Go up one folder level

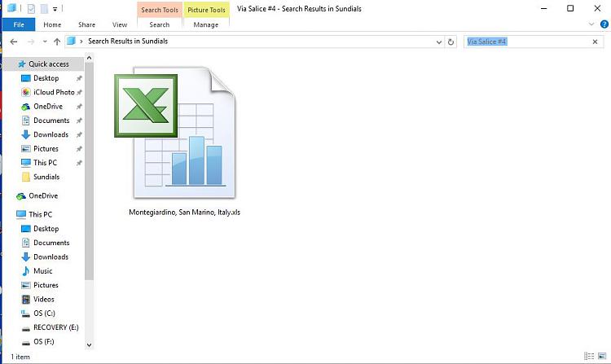(x=57, y=42)
